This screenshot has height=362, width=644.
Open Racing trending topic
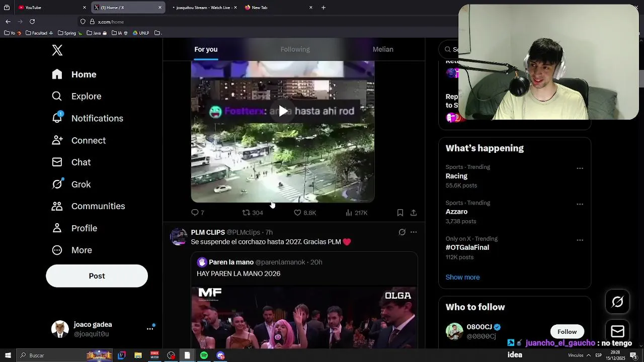tap(456, 176)
